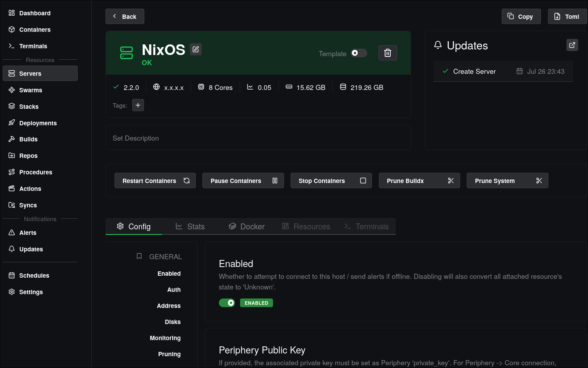The width and height of the screenshot is (588, 368).
Task: Toggle the Template switch
Action: [359, 53]
